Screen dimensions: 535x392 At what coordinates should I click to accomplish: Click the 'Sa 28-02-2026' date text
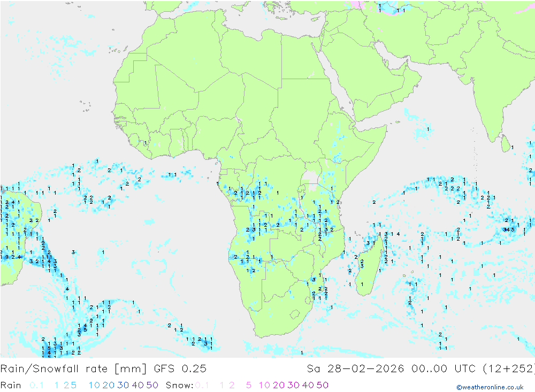point(355,369)
